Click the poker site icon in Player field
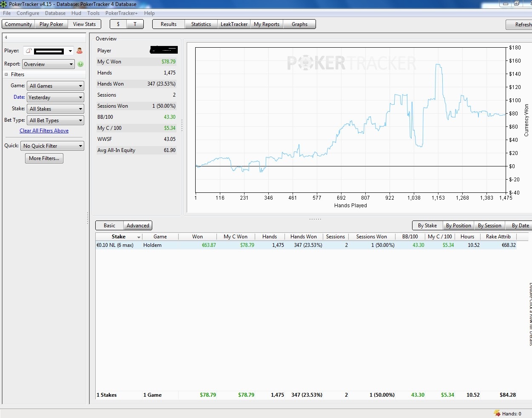Screen dimensions: 532x418 click(x=28, y=51)
